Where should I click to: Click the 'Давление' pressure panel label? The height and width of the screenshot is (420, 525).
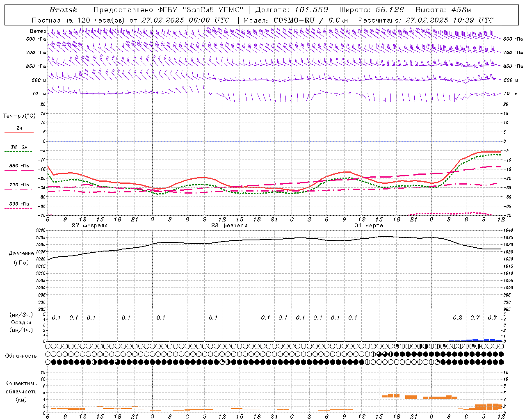21,253
